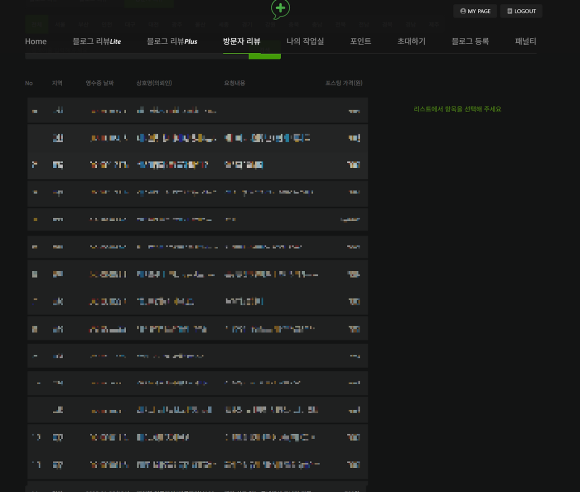Click the green plus speech bubble icon
This screenshot has width=580, height=492.
(280, 9)
